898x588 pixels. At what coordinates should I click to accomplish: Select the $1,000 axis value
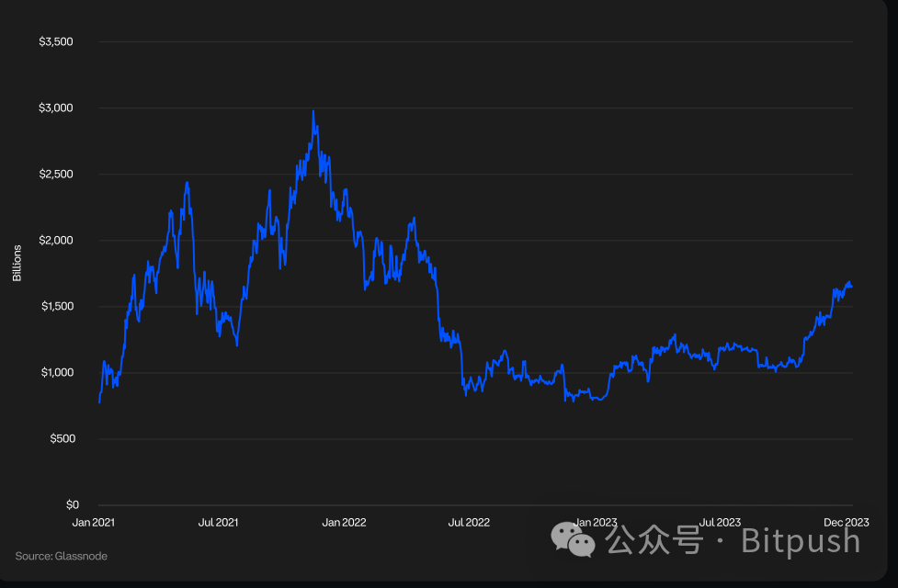click(x=57, y=373)
